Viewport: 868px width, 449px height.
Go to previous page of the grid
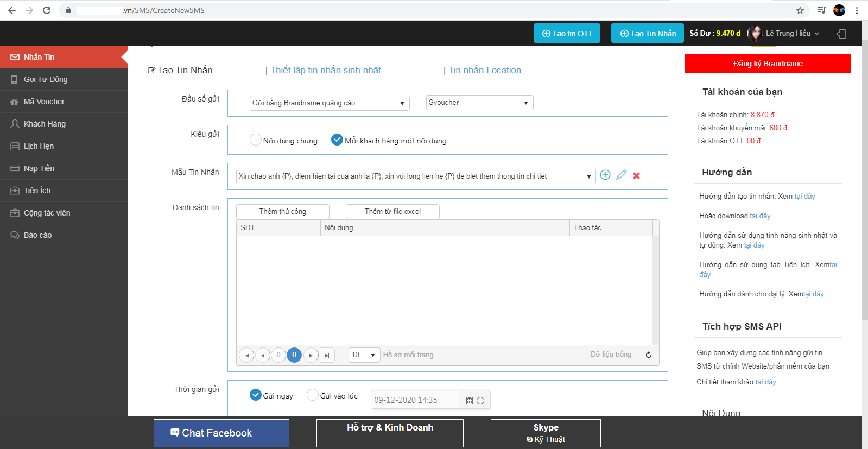263,355
